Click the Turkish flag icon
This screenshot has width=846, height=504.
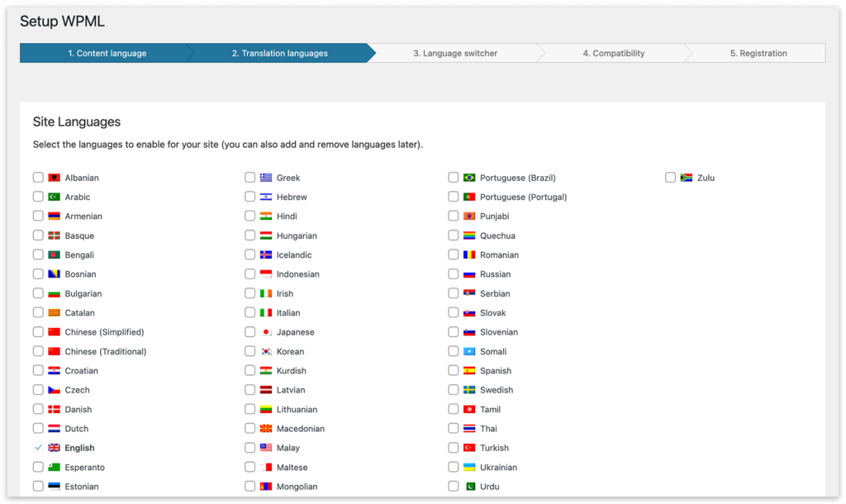coord(469,448)
